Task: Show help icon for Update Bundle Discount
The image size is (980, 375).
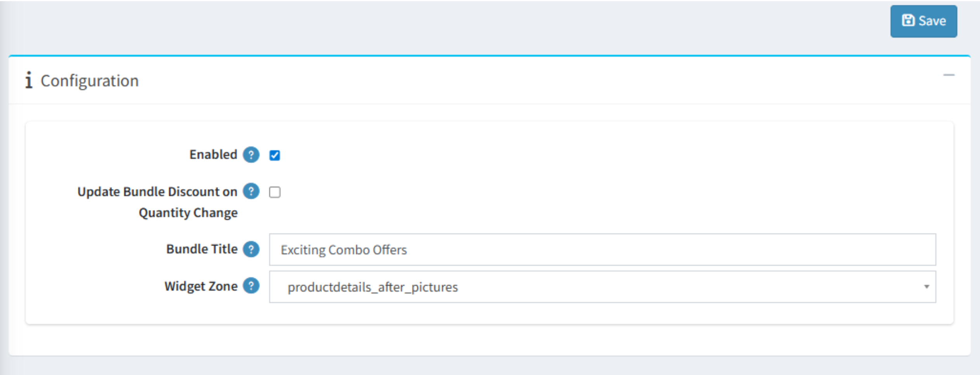Action: coord(251,191)
